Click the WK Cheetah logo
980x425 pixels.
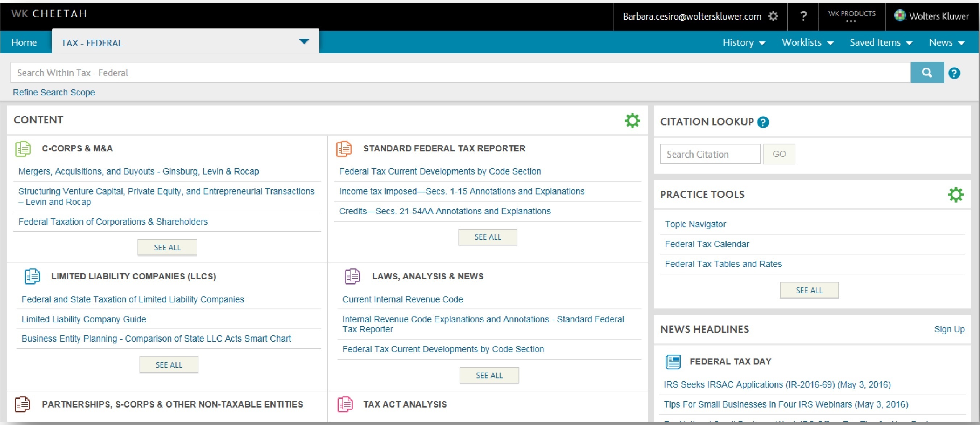[49, 14]
